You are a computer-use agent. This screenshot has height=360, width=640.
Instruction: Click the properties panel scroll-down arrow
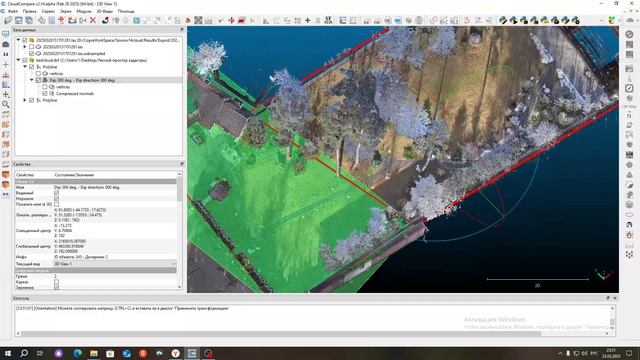click(x=180, y=287)
